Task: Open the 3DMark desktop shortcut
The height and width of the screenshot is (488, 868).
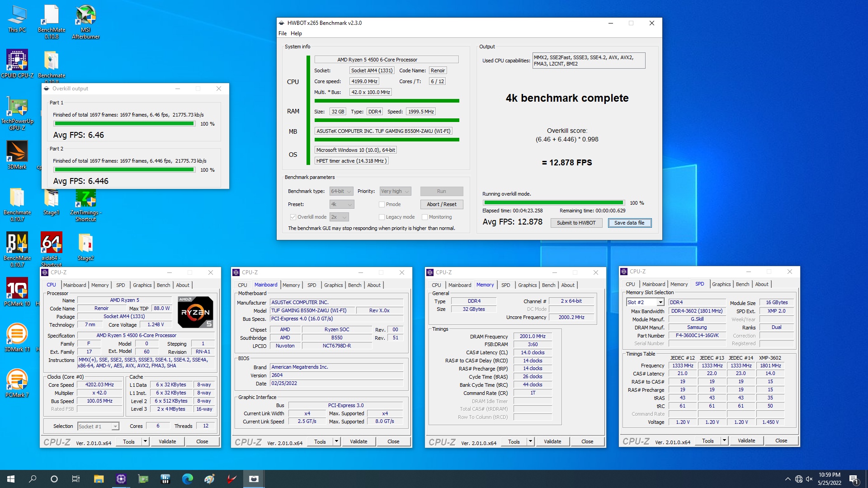Action: (x=17, y=155)
